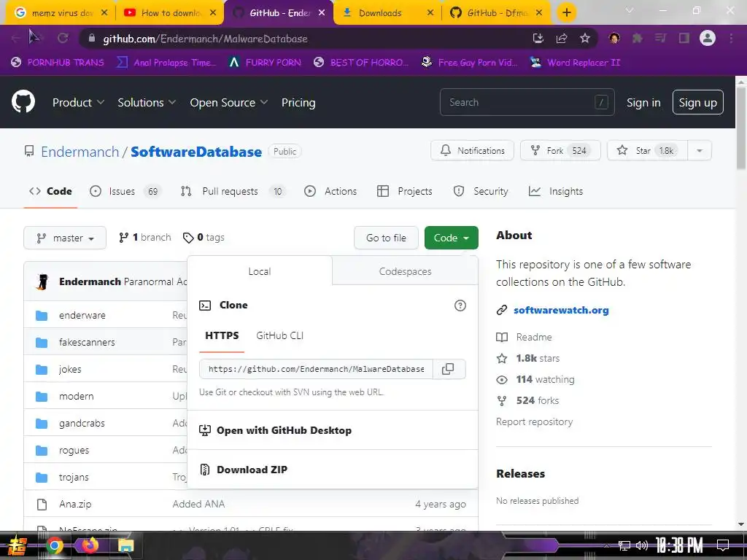Screen dimensions: 747x560
Task: Open the notification center icon
Action: [x=723, y=545]
